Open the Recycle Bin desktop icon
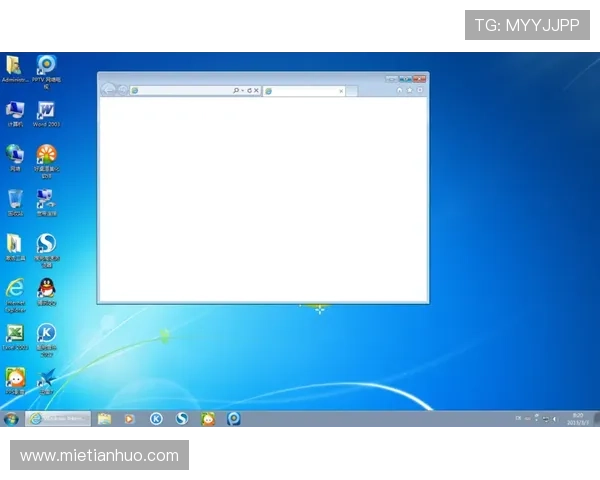Viewport: 600px width, 480px height. pos(15,200)
